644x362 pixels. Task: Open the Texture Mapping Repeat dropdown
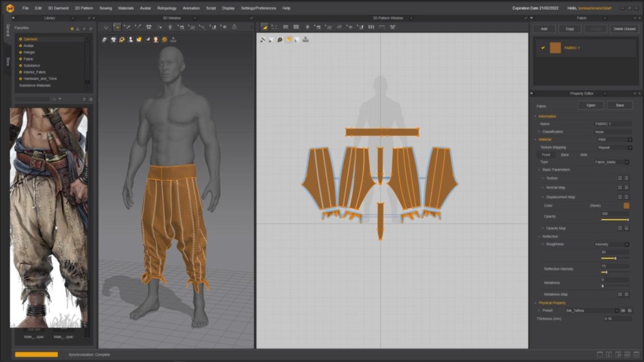click(614, 148)
